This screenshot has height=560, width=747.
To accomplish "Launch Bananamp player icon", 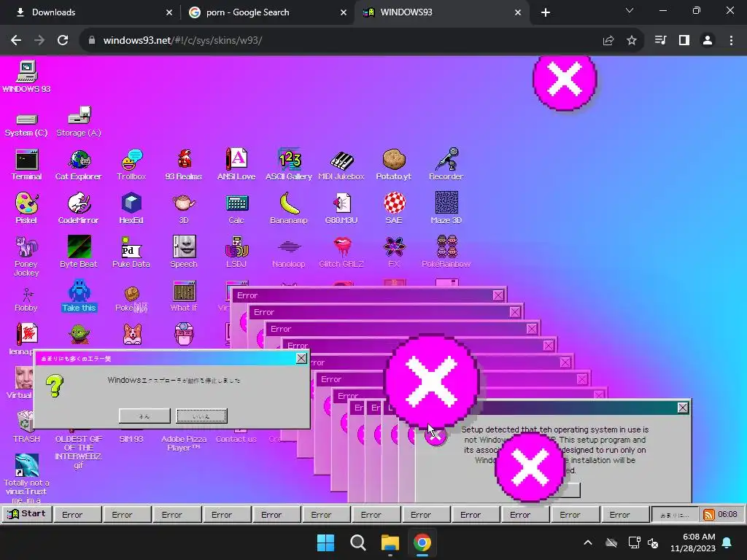I will click(289, 209).
